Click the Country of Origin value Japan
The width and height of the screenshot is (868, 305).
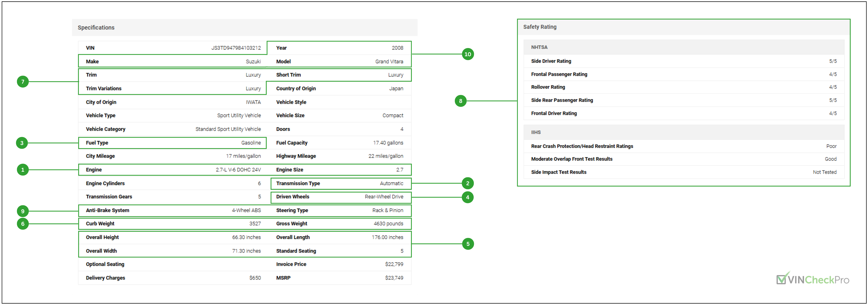[396, 89]
